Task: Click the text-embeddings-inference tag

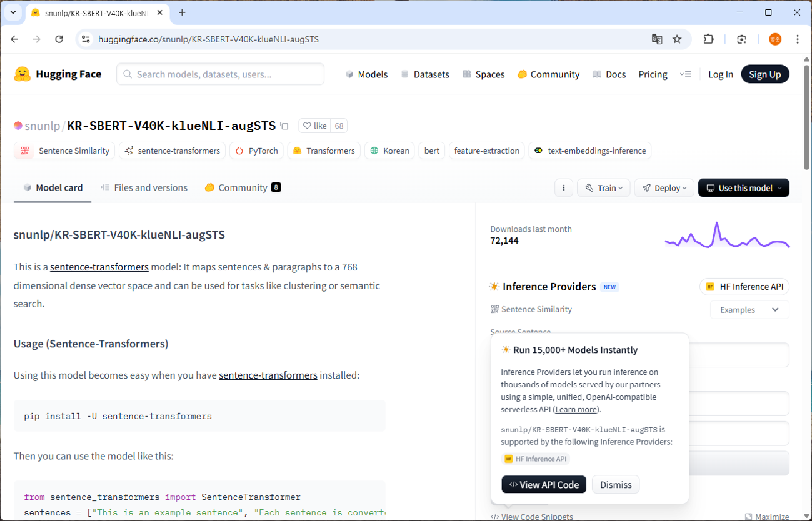Action: point(590,151)
